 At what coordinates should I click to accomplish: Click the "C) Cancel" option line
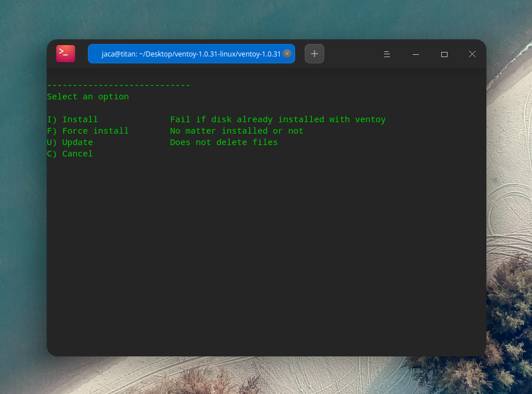click(70, 154)
